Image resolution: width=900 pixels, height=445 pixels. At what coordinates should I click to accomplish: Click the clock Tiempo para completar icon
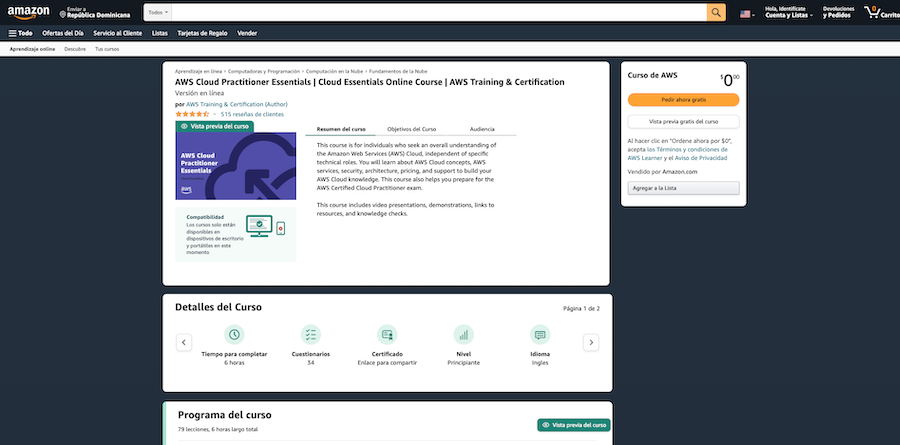234,334
